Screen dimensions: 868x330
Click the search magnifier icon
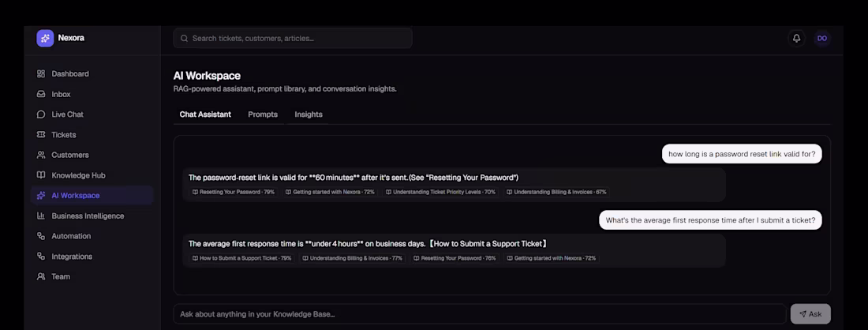tap(185, 38)
